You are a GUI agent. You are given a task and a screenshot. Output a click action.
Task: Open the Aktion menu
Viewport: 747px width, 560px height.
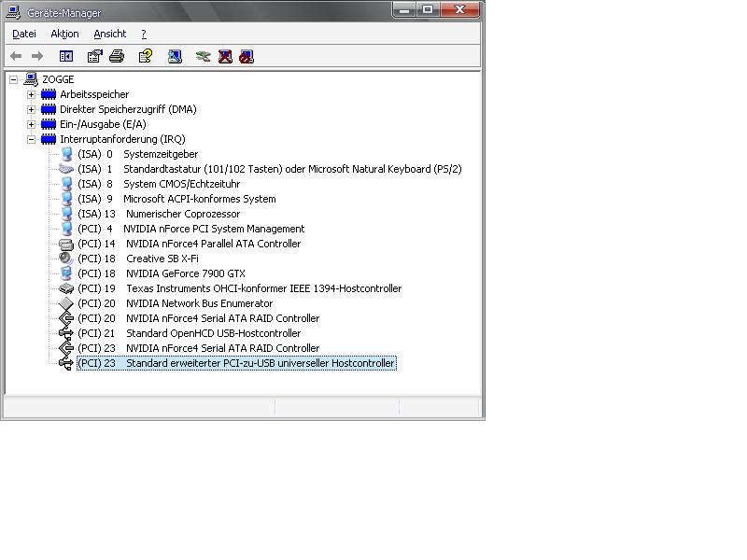click(x=64, y=34)
